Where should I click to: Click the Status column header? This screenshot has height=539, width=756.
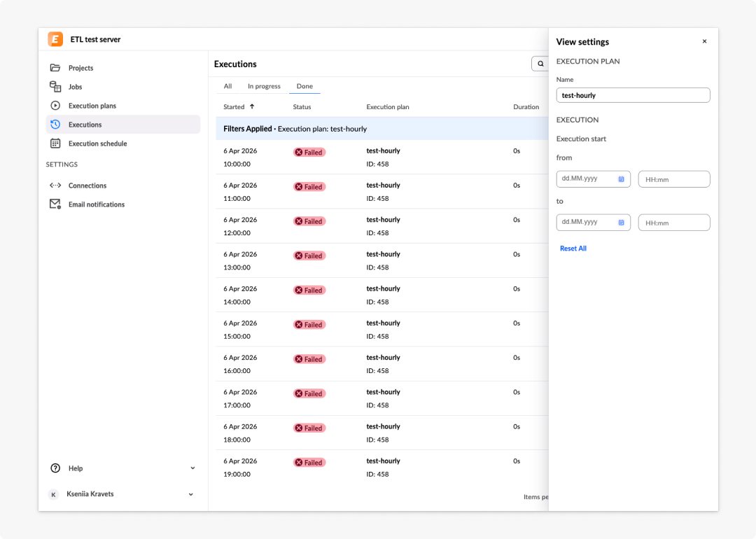click(302, 106)
